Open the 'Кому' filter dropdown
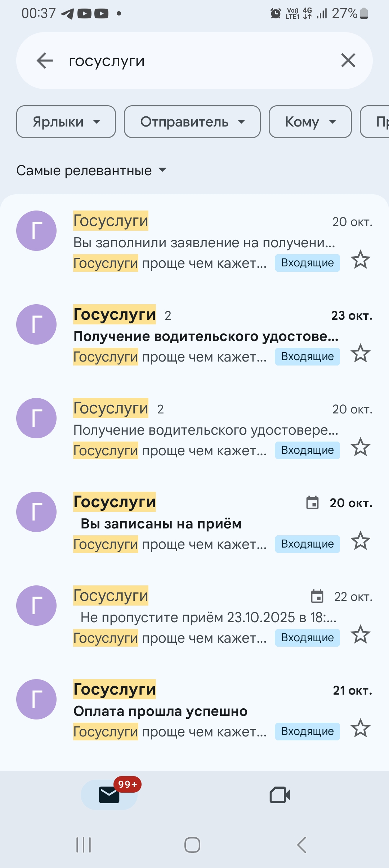This screenshot has height=868, width=389. point(310,122)
